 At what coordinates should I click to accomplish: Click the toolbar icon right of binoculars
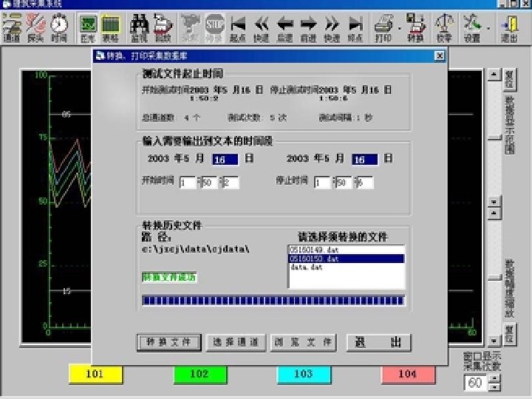163,28
